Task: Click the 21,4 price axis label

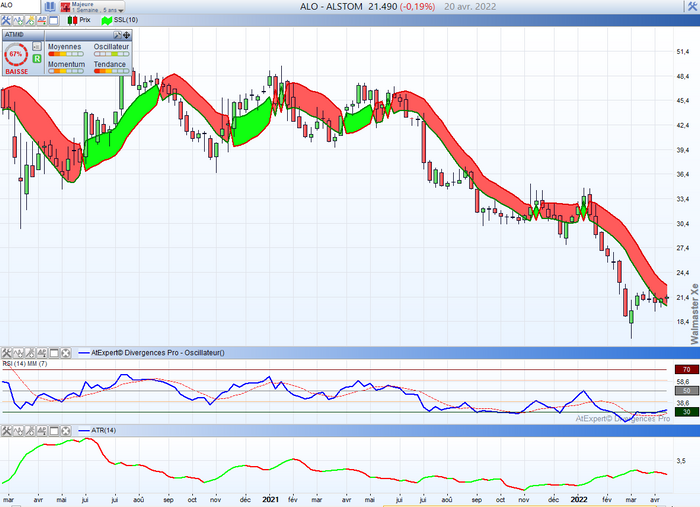Action: click(x=683, y=297)
